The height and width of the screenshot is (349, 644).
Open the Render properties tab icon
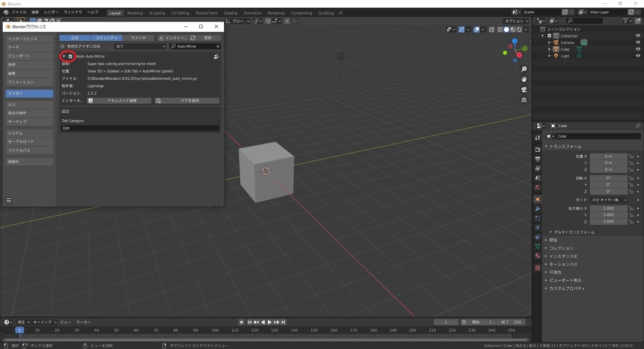tap(537, 149)
